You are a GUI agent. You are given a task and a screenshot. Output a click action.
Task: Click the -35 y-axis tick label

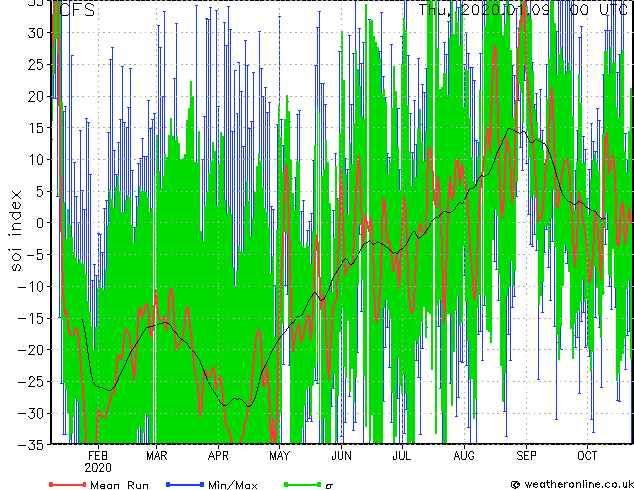[x=31, y=445]
